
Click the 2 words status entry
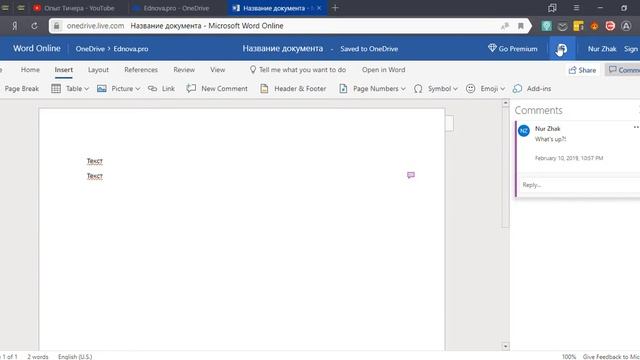tap(38, 357)
